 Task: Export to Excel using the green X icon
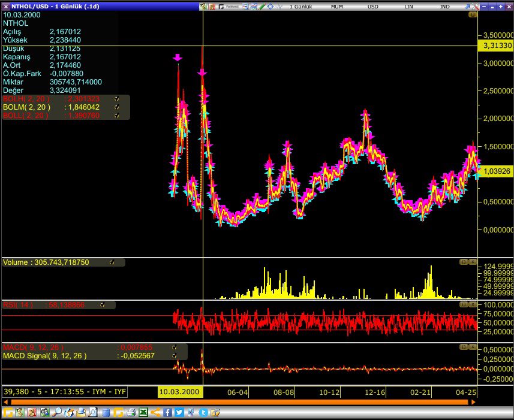pyautogui.click(x=143, y=412)
